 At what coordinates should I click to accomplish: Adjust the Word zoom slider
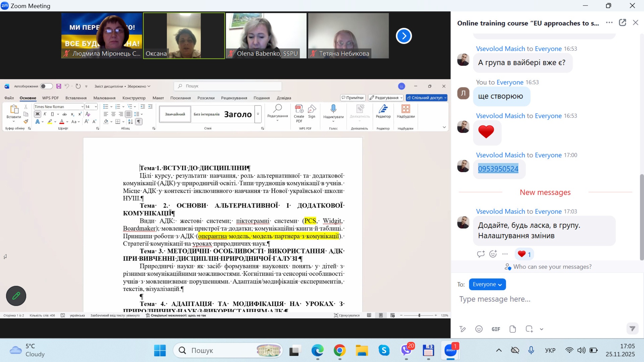419,315
